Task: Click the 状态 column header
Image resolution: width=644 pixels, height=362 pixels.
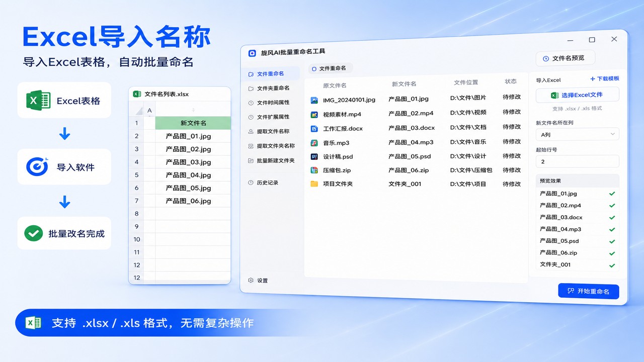Action: pyautogui.click(x=511, y=81)
